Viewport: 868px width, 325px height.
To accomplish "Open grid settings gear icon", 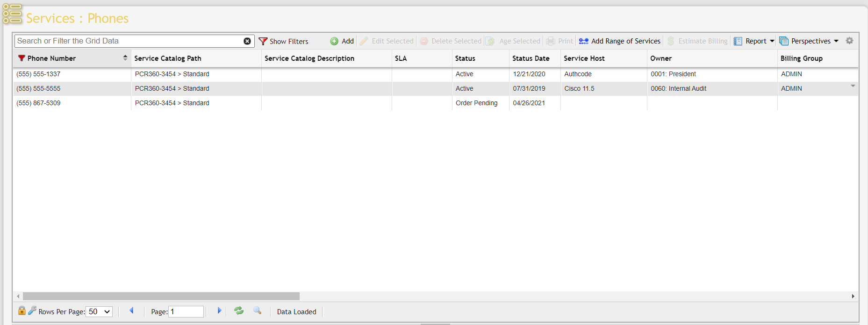I will tap(849, 41).
